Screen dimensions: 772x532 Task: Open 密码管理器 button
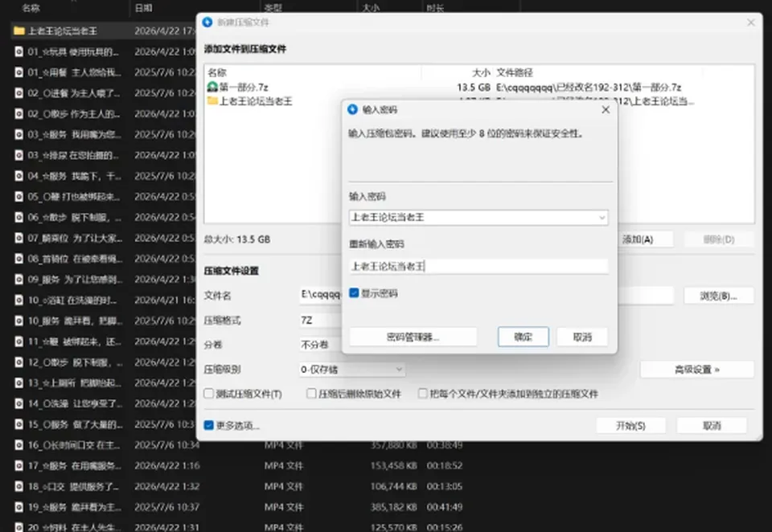(x=413, y=337)
